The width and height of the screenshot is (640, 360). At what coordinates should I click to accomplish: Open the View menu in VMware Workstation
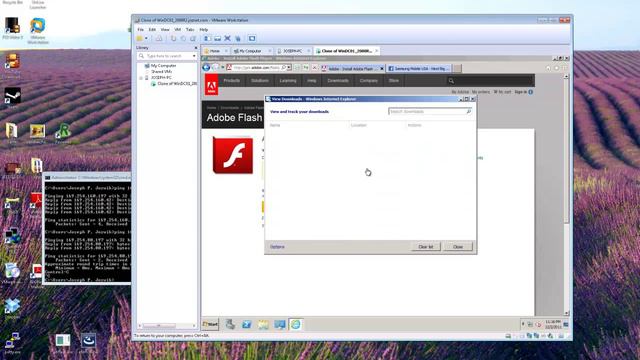pos(165,30)
